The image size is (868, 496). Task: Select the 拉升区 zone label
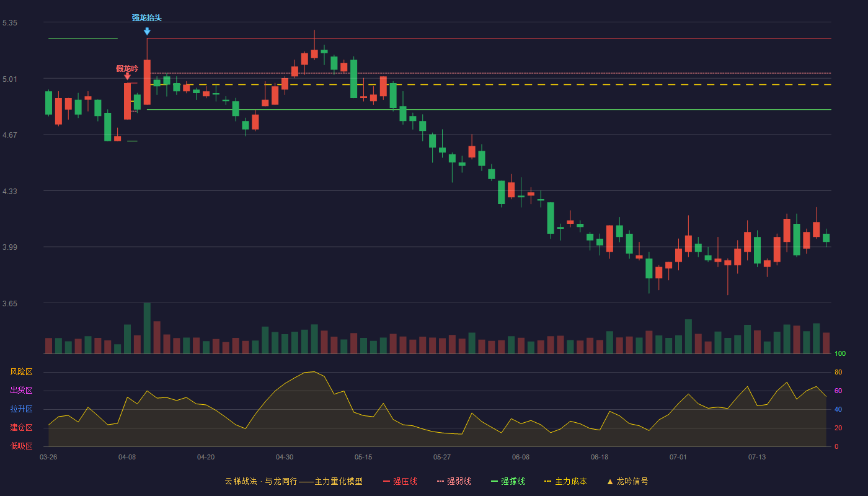pos(21,409)
